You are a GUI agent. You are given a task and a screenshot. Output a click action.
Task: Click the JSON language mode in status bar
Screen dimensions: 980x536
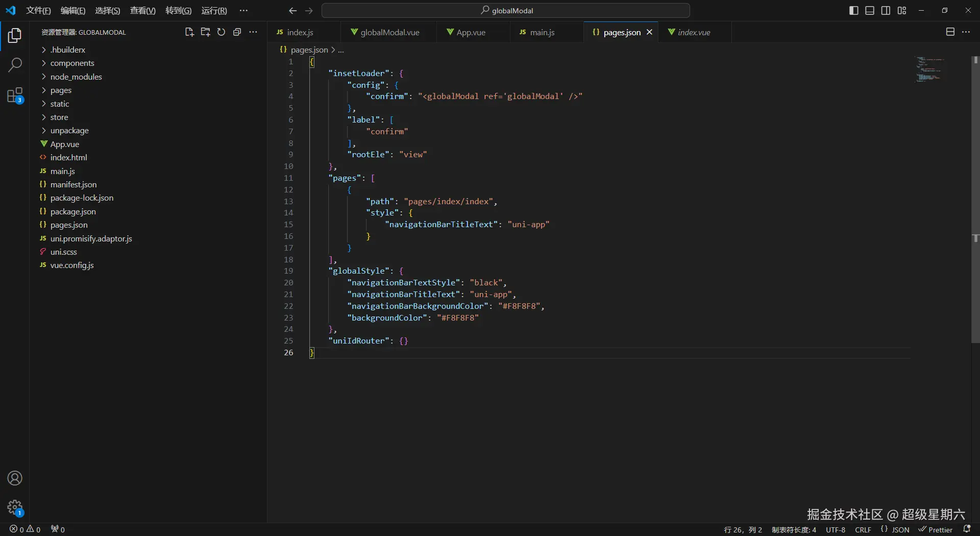(x=900, y=530)
